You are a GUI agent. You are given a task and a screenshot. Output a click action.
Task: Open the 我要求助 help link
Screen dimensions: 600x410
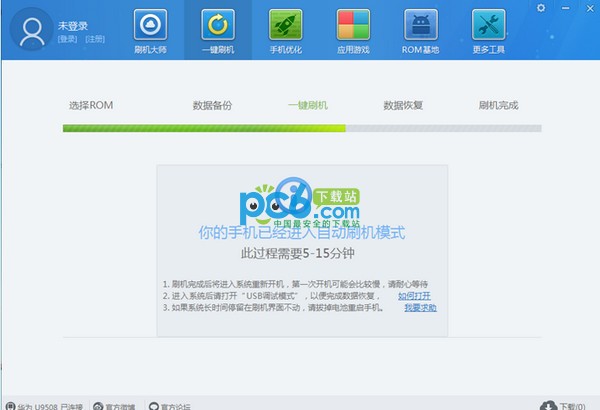(x=421, y=307)
